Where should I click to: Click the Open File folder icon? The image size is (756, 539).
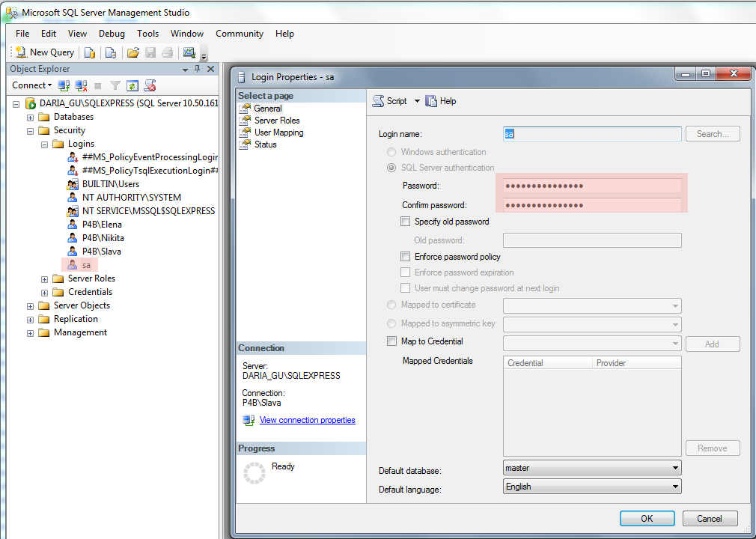[133, 52]
